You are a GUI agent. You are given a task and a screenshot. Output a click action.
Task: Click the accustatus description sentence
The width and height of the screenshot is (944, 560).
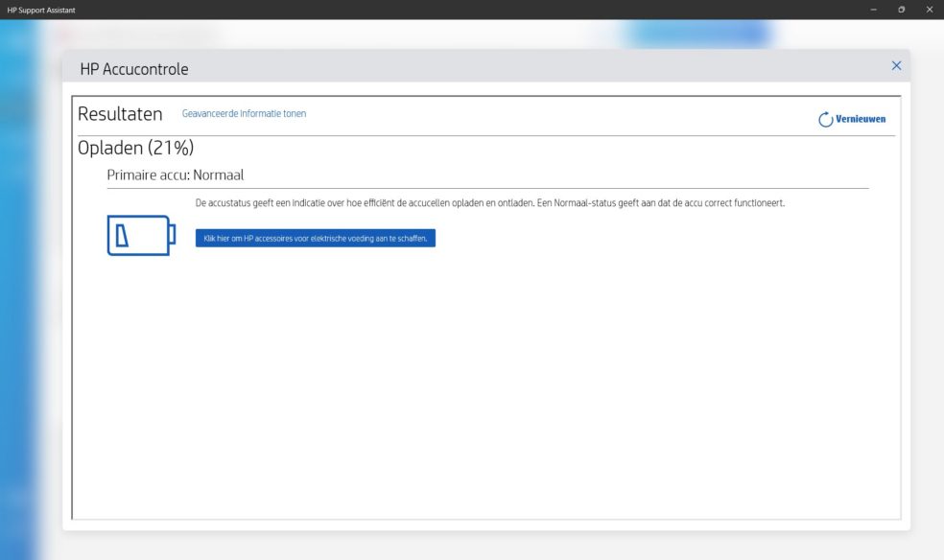(x=490, y=203)
